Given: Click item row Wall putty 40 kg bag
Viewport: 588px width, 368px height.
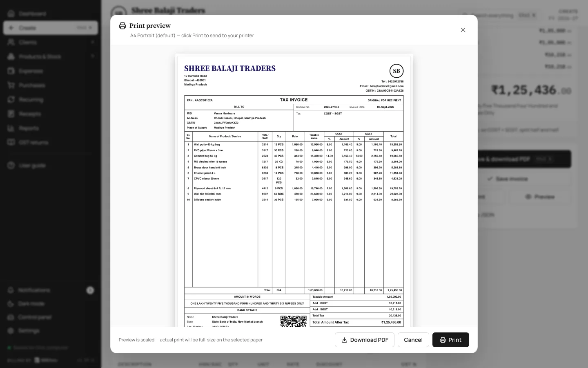Looking at the screenshot, I should pyautogui.click(x=294, y=144).
